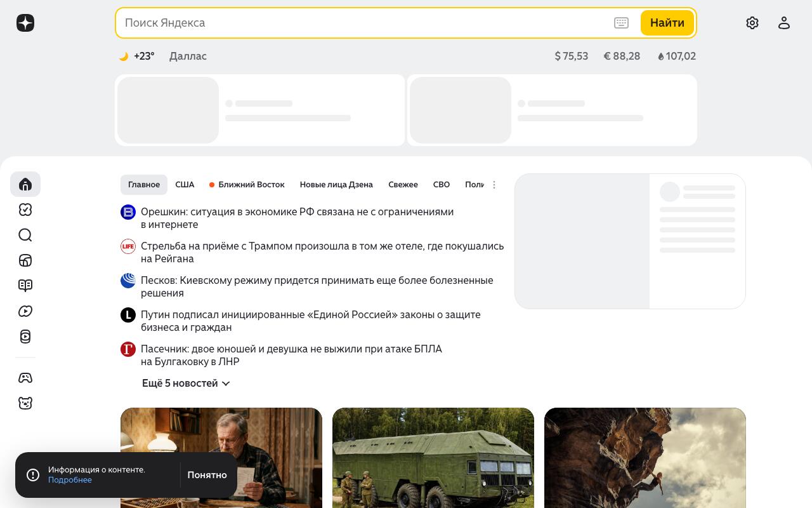Screen dimensions: 812x508
Task: Follow the Подробнее link in notification
Action: [70, 480]
